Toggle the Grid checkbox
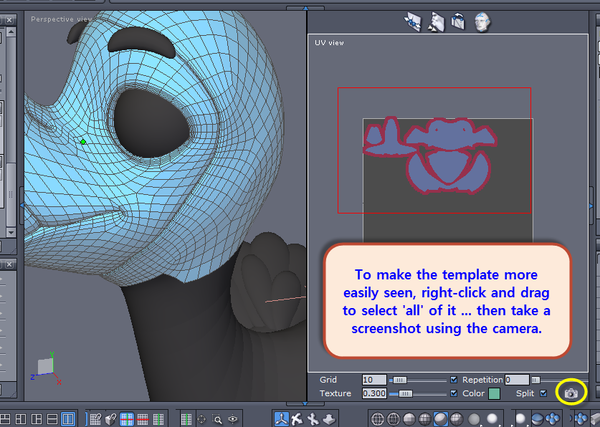Image resolution: width=600 pixels, height=427 pixels. (454, 380)
